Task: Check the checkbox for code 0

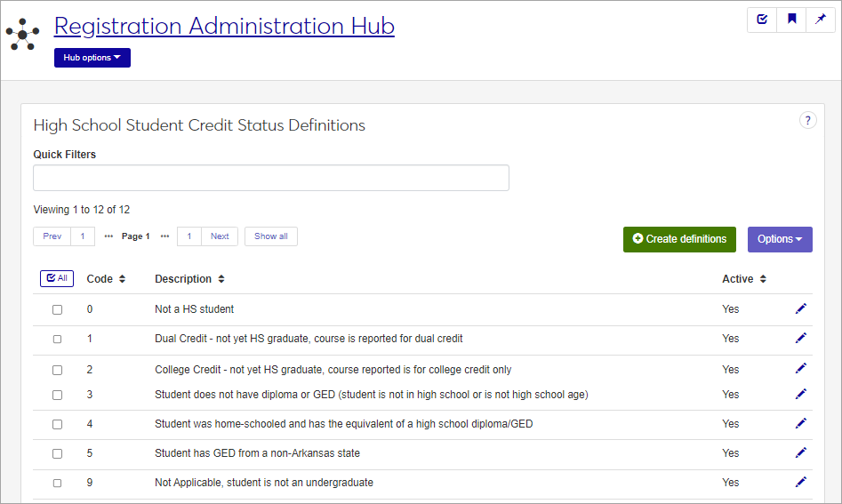Action: 57,310
